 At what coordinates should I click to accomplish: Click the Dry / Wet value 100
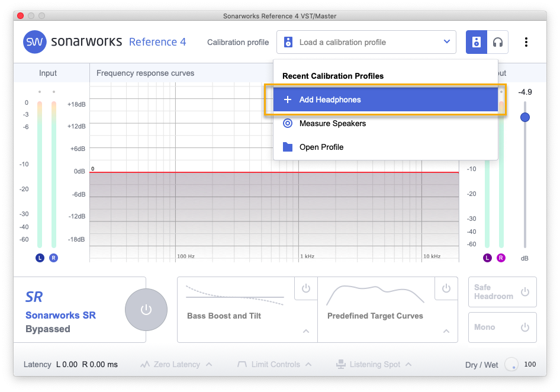pyautogui.click(x=530, y=364)
